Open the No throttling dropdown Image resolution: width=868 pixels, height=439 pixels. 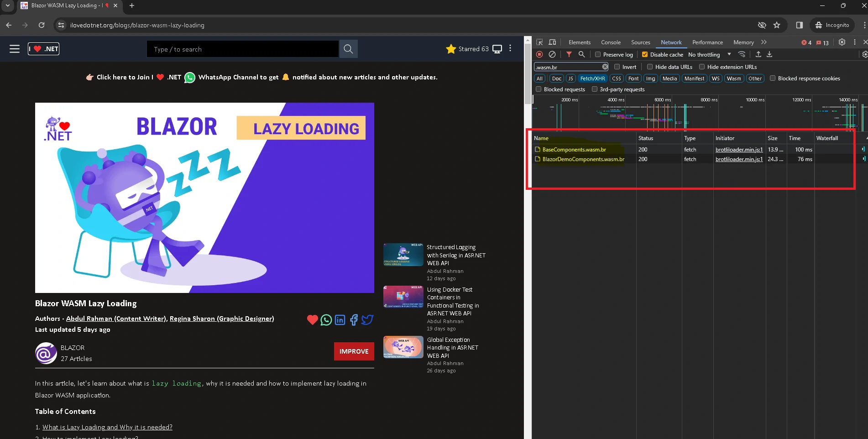point(709,54)
